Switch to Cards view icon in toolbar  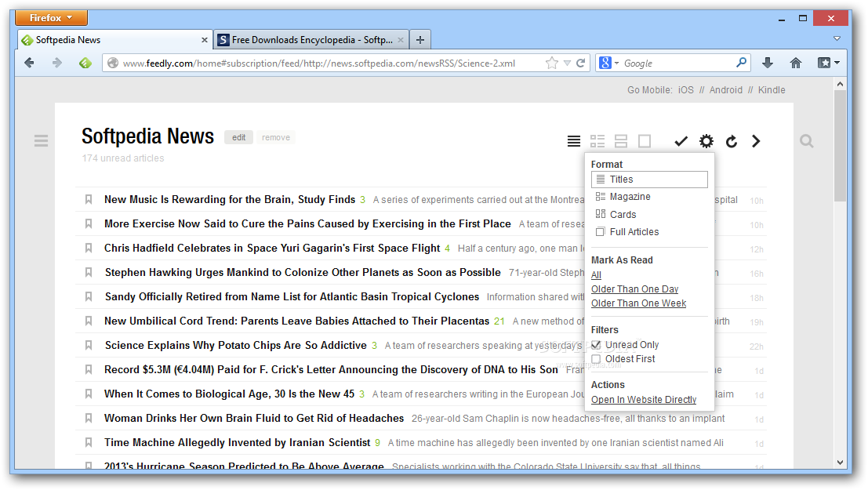tap(621, 141)
